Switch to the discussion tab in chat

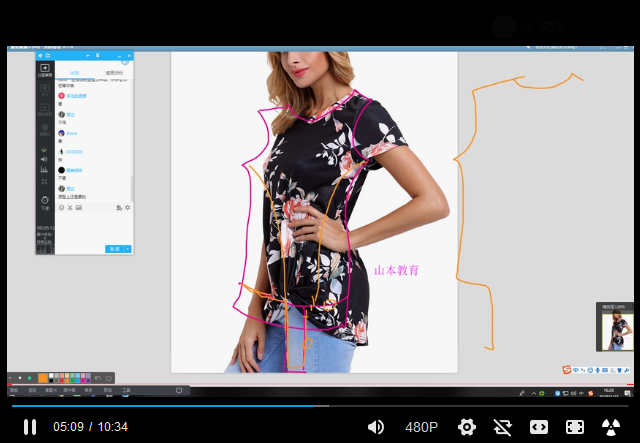[75, 73]
